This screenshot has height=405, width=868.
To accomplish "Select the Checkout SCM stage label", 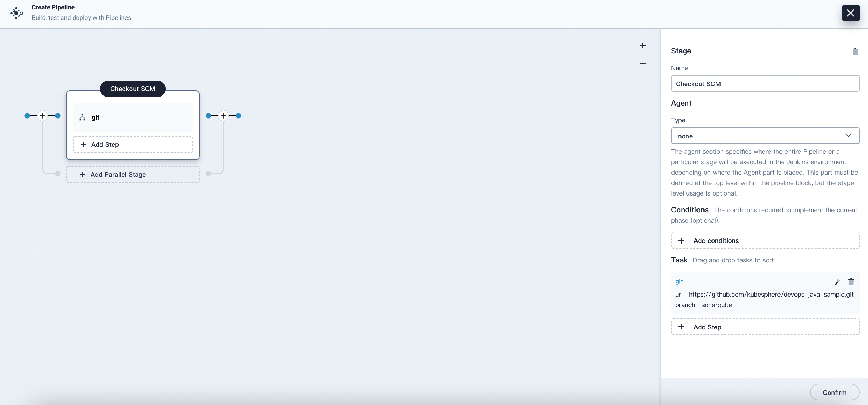I will [x=133, y=89].
